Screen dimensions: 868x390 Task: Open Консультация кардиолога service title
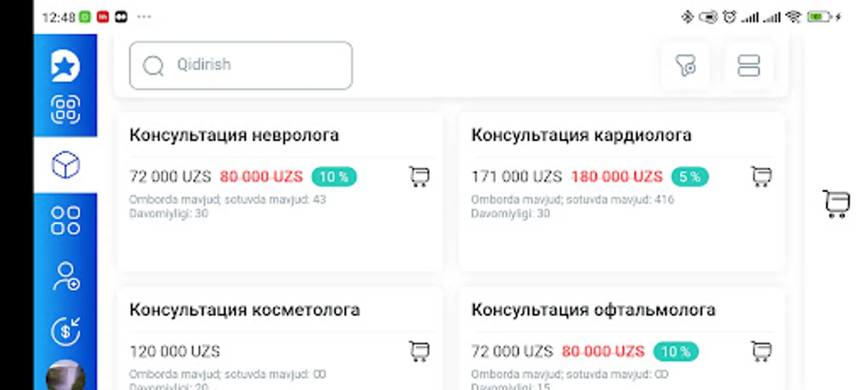pos(581,135)
